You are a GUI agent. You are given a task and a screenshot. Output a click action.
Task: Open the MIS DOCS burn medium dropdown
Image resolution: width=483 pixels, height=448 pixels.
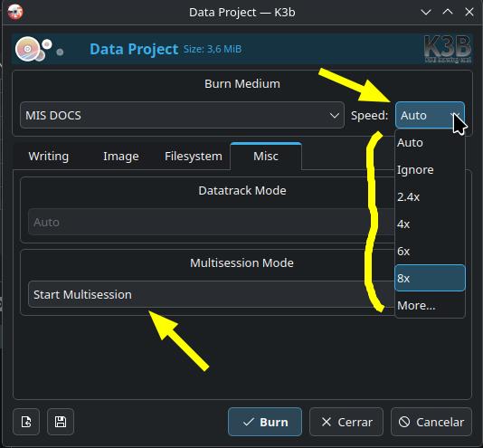[x=182, y=115]
